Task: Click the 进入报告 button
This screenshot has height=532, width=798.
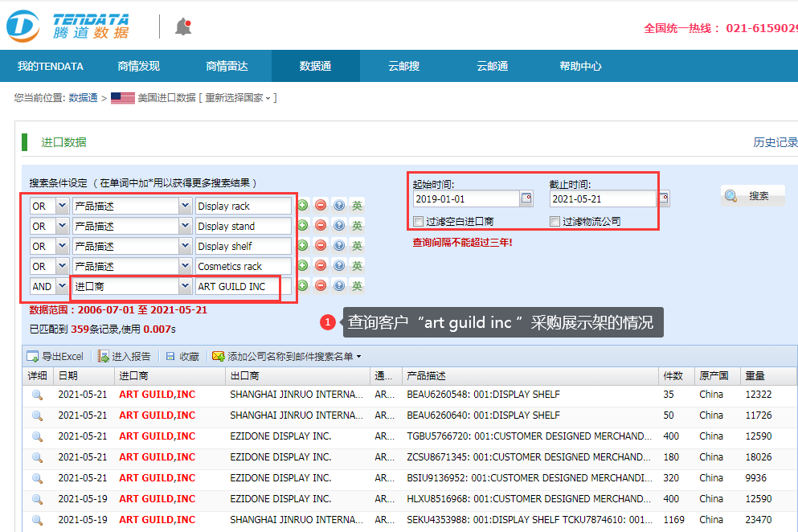Action: click(125, 356)
